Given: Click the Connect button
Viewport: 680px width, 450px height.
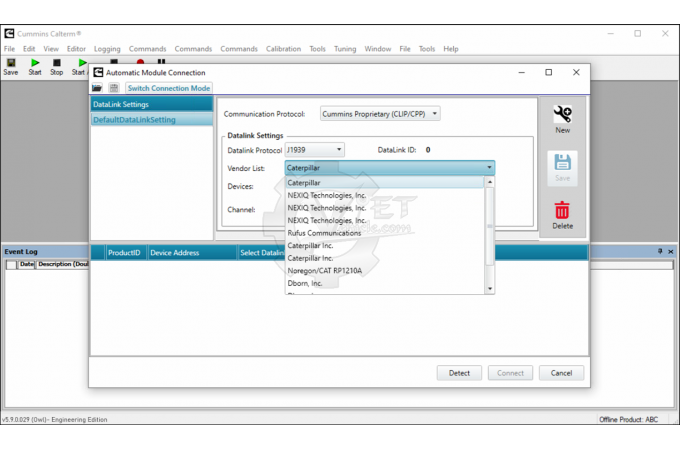Looking at the screenshot, I should (510, 373).
